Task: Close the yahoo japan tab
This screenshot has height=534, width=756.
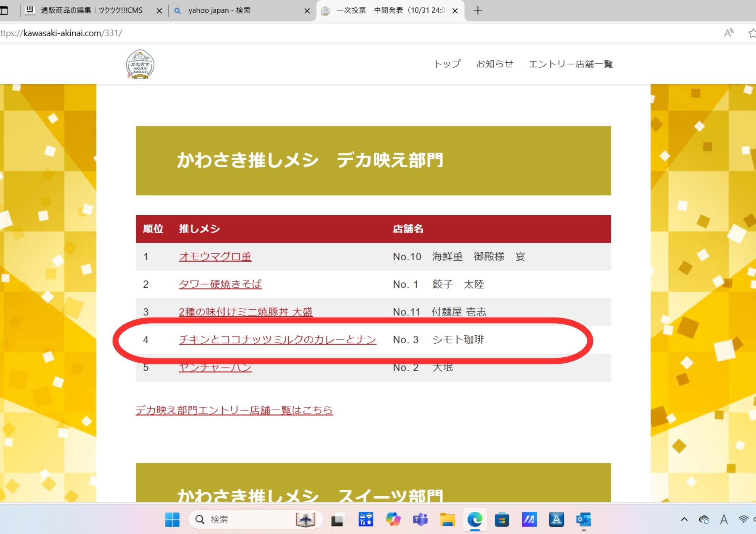Action: (x=307, y=11)
